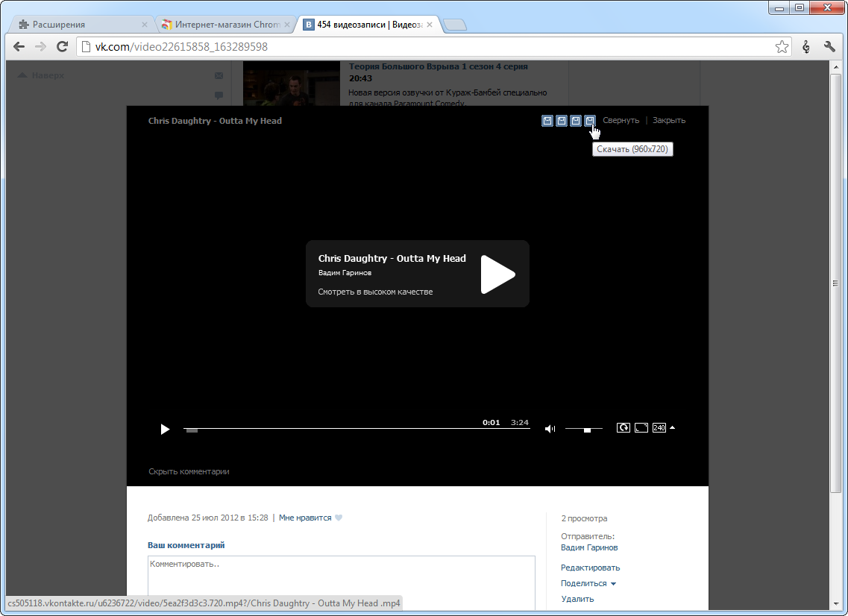The image size is (848, 616).
Task: Click the 240 quality indicator
Action: tap(659, 428)
